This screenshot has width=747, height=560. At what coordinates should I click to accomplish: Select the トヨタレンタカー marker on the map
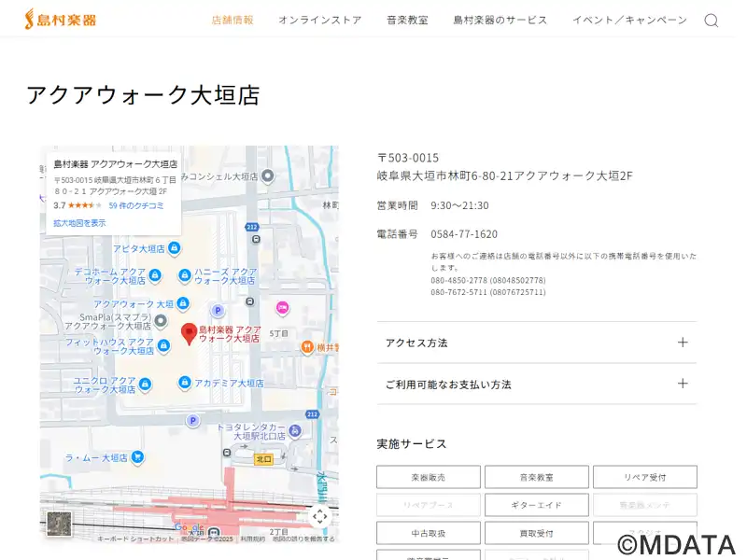coord(295,430)
